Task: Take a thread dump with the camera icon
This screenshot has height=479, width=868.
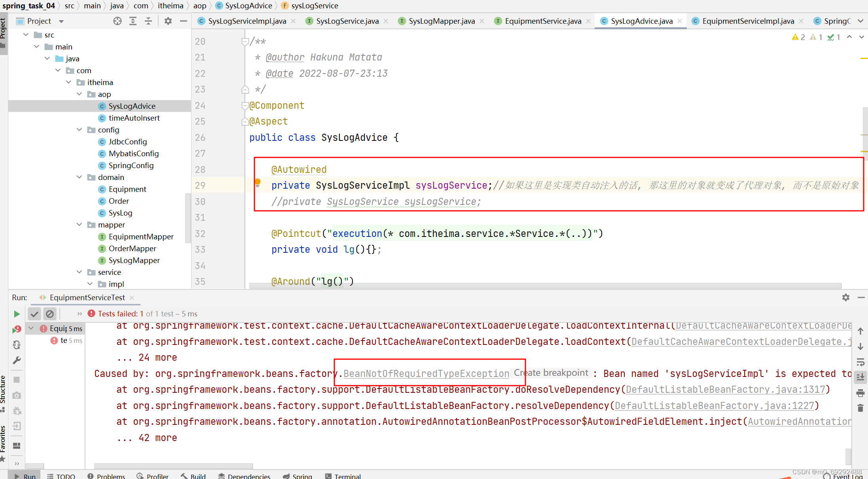Action: tap(17, 395)
